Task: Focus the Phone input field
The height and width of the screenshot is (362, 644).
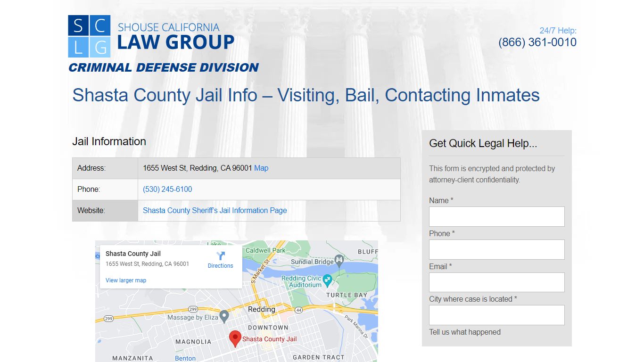Action: [x=497, y=249]
